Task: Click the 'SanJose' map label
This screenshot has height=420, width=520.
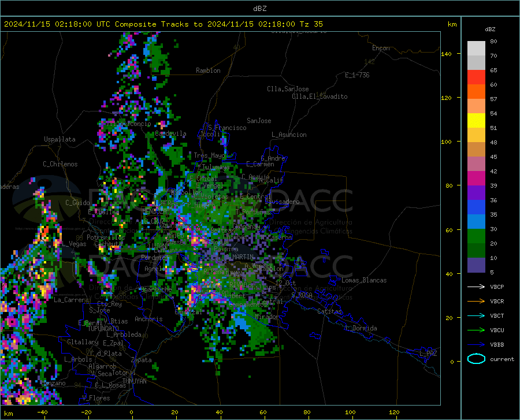Action: (x=259, y=121)
